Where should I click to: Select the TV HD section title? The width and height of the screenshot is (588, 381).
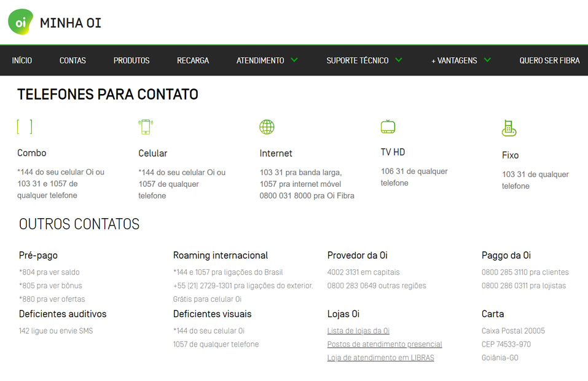point(393,152)
